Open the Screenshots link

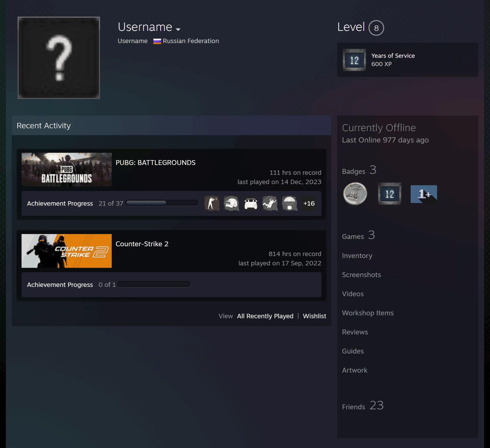(361, 275)
